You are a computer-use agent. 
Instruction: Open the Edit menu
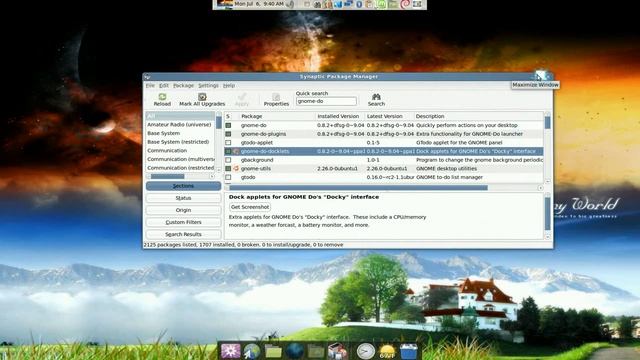click(x=164, y=85)
